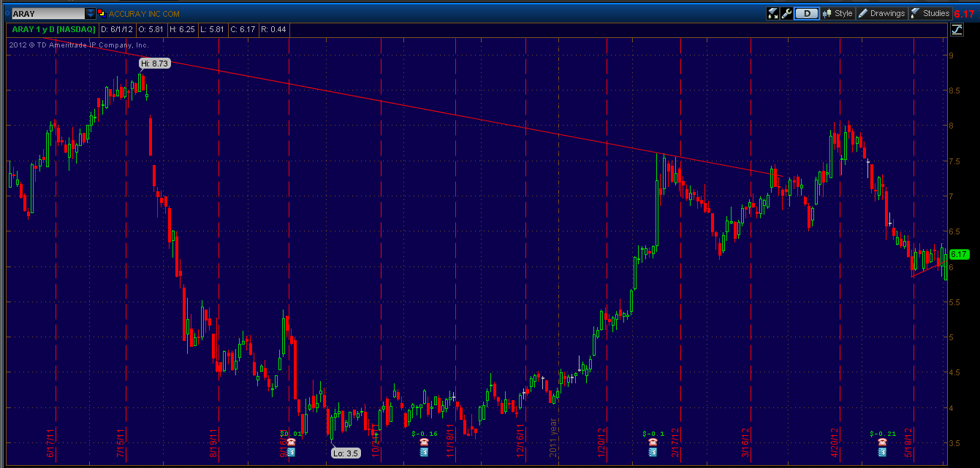Open the quick study flask arrow icon
The image size is (980, 468).
tap(772, 13)
